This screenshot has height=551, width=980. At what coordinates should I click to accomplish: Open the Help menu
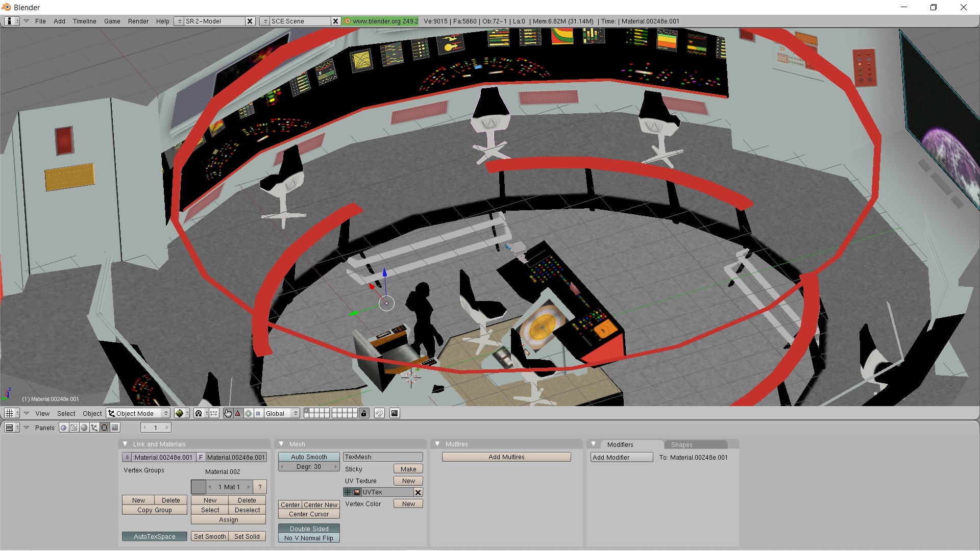[162, 21]
